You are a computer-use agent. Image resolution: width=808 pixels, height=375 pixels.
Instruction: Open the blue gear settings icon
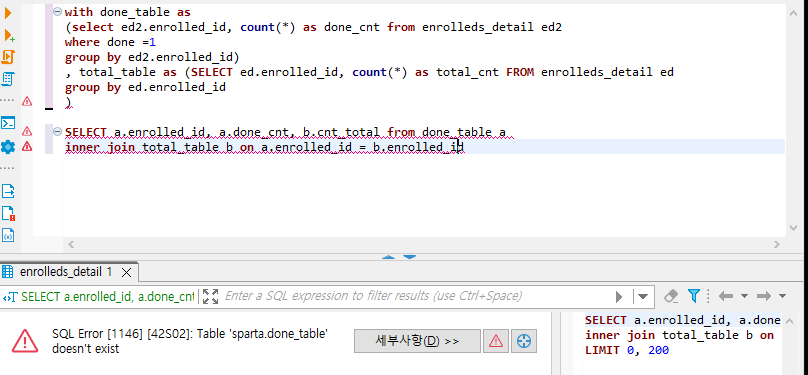tap(8, 147)
